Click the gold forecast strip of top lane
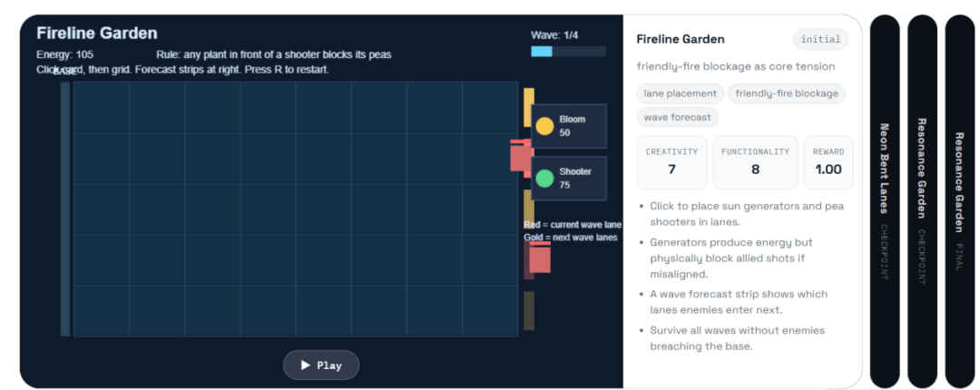 (529, 107)
